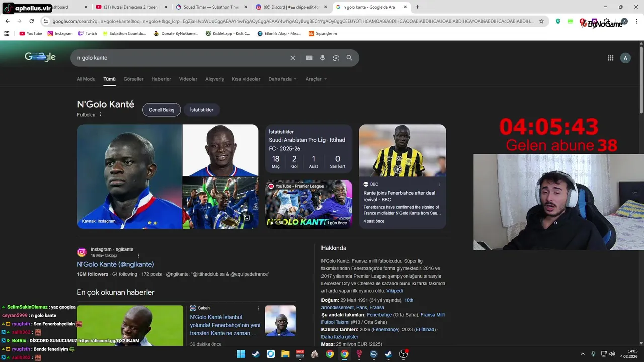This screenshot has width=644, height=362.
Task: Open the YouTube bookmark in the bookmarks bar
Action: (31, 34)
